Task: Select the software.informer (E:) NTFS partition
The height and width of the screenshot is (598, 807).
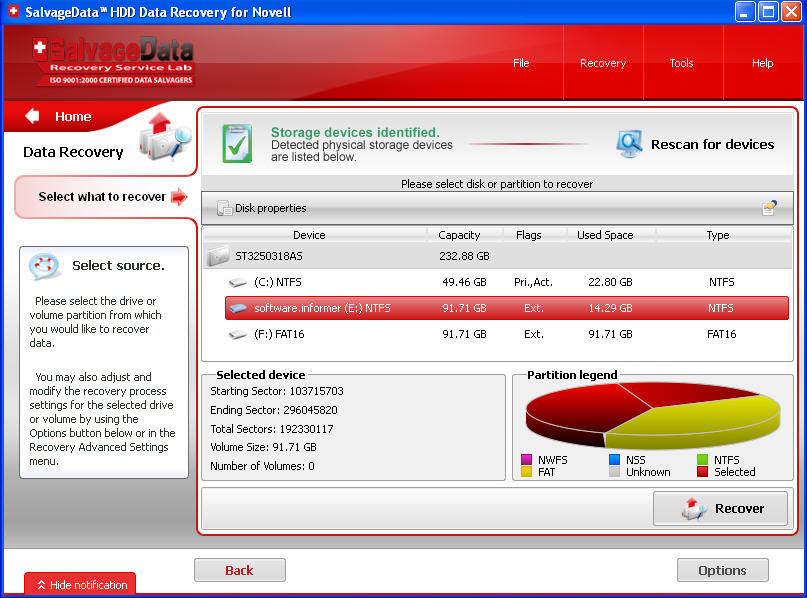Action: (507, 308)
